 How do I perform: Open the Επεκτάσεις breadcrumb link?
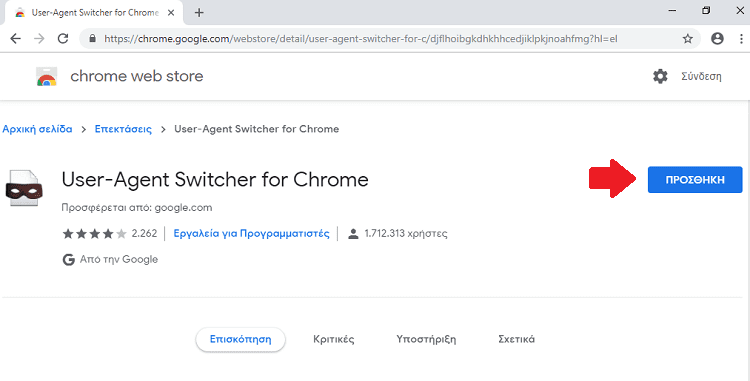tap(123, 129)
